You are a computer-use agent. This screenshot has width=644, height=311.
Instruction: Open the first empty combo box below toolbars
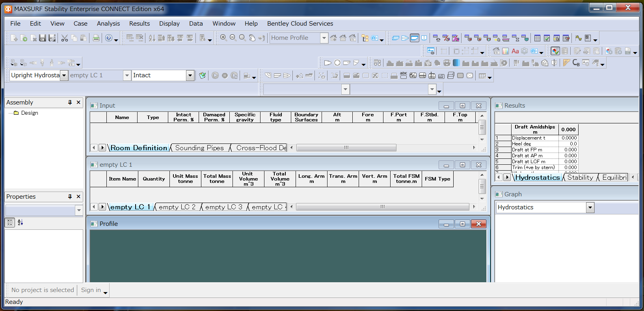pyautogui.click(x=345, y=89)
